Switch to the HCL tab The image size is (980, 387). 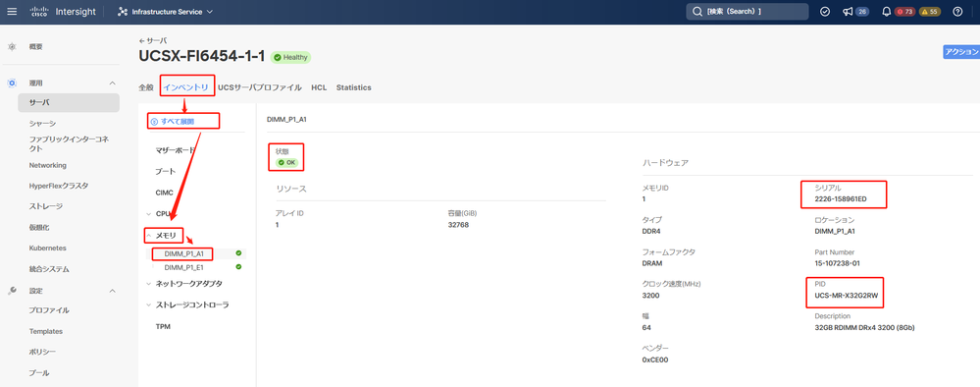319,87
